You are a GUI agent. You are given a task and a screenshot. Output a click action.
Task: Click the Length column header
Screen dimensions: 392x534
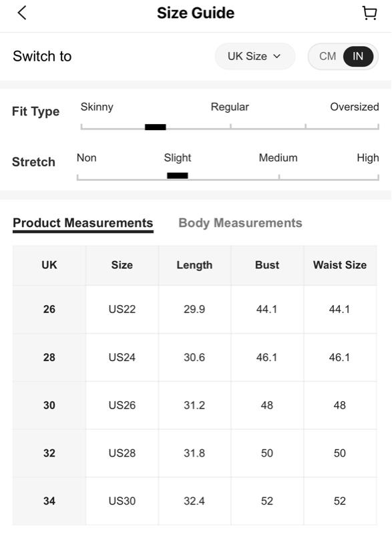(x=194, y=265)
